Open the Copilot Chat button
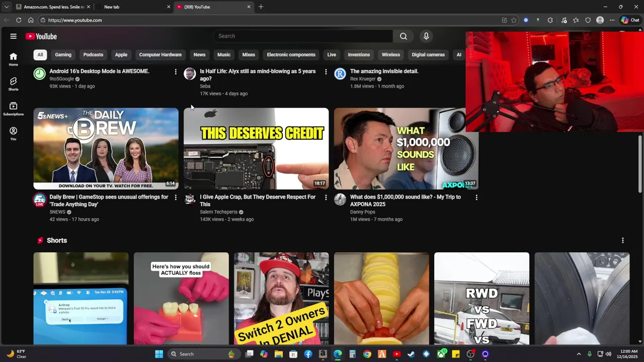 tap(630, 20)
